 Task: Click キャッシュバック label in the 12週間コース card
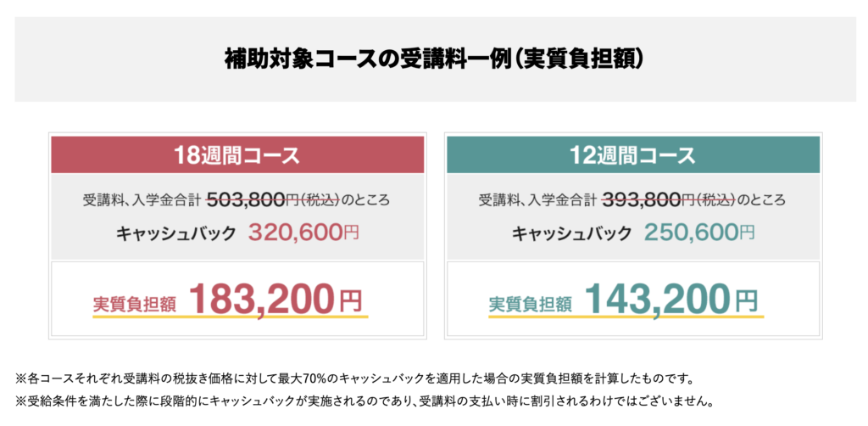click(x=571, y=233)
